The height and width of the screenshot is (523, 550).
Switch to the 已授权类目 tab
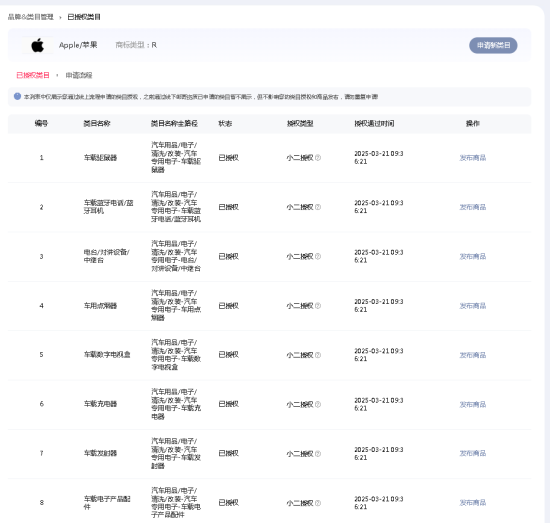click(33, 75)
